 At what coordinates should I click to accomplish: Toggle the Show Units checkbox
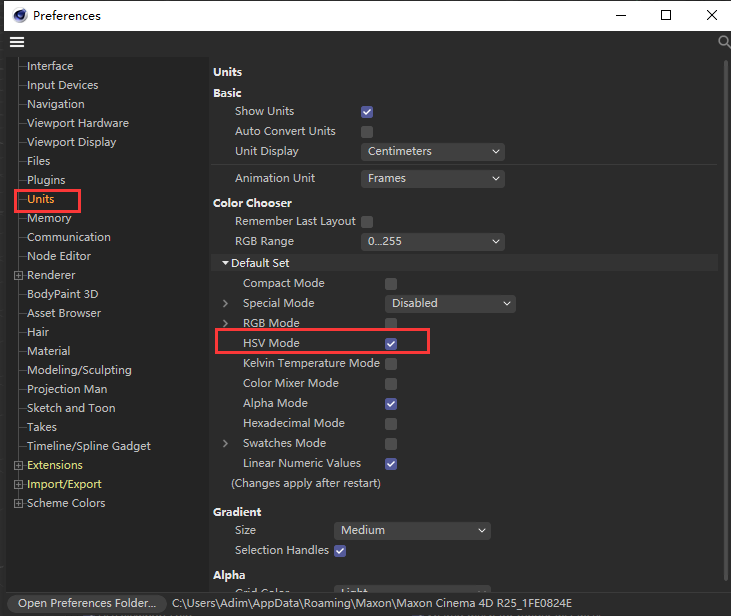point(367,112)
